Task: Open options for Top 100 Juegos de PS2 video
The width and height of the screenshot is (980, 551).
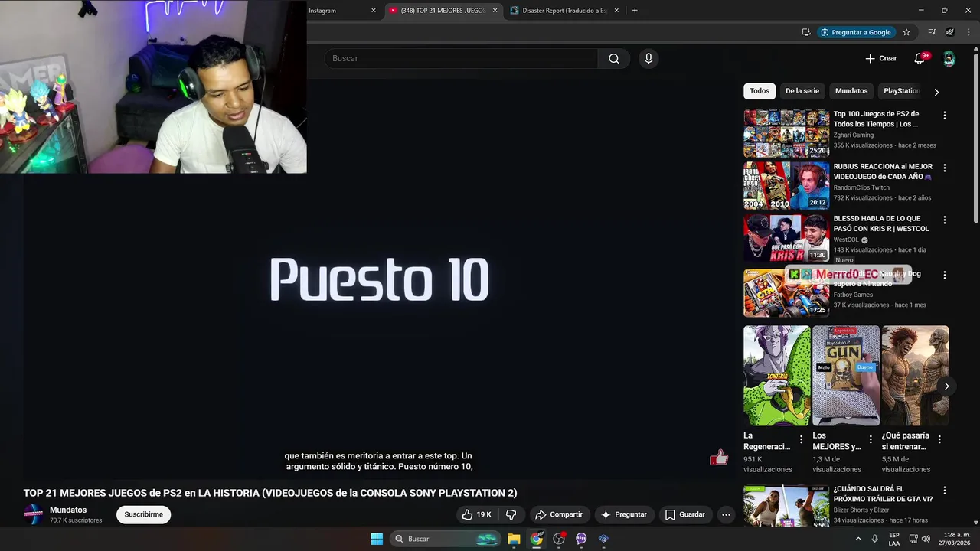Action: click(x=944, y=116)
